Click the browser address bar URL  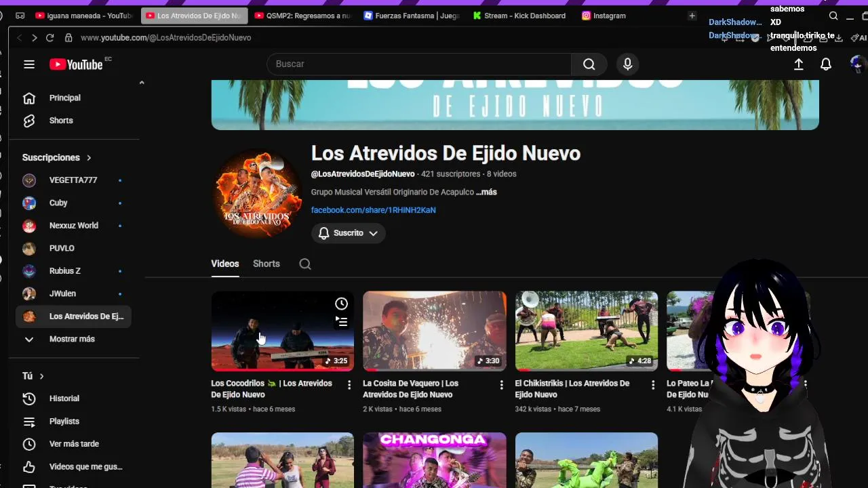[x=166, y=38]
